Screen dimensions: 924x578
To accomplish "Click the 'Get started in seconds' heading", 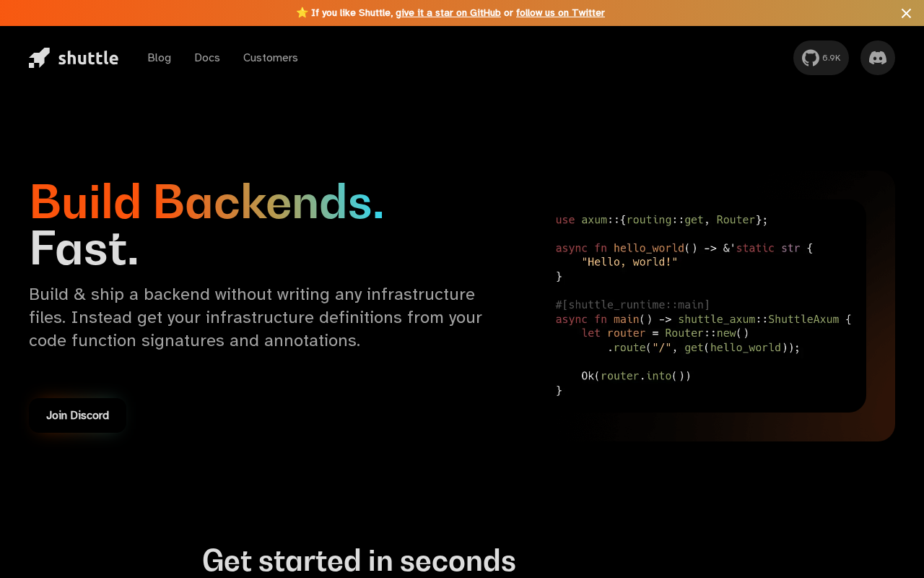I will coord(359,561).
